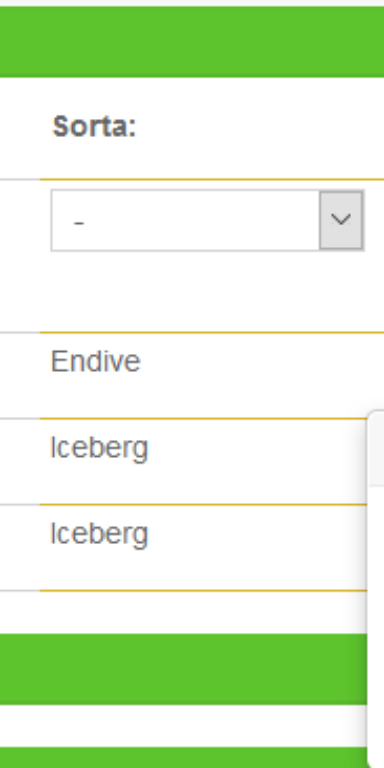The height and width of the screenshot is (768, 384).
Task: Click the left neighboring cell beside Endive
Action: (x=20, y=375)
